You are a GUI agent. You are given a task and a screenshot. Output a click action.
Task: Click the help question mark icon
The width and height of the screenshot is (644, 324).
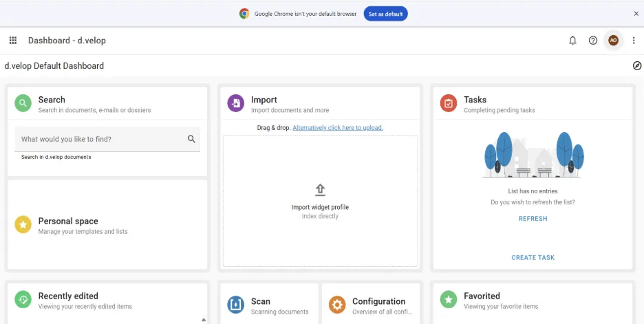[x=592, y=41]
